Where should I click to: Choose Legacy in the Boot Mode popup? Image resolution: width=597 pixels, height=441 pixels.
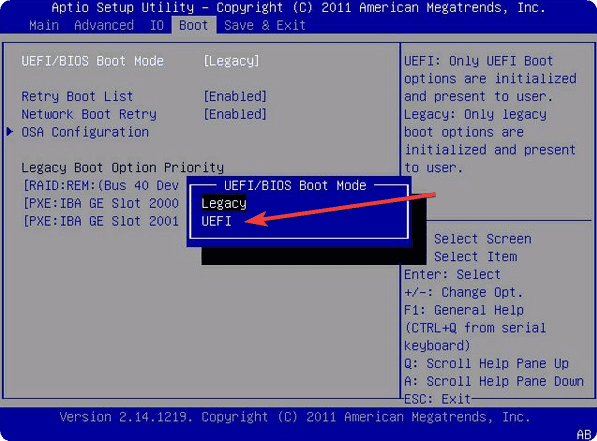click(224, 203)
